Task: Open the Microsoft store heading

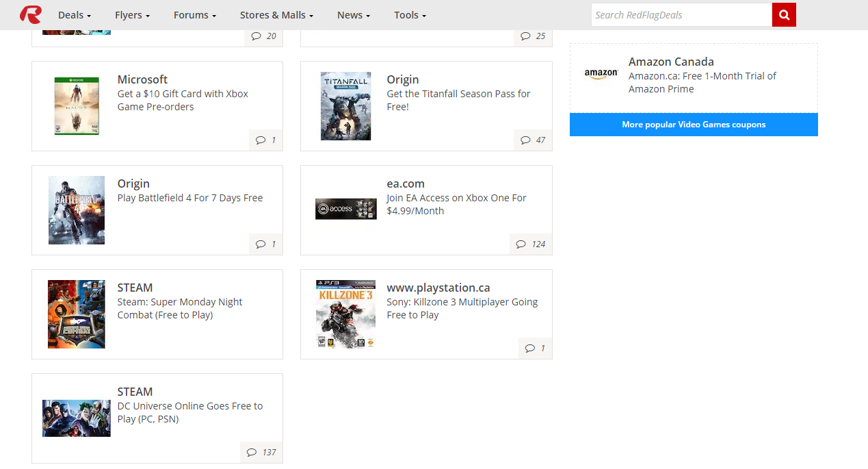Action: [142, 79]
